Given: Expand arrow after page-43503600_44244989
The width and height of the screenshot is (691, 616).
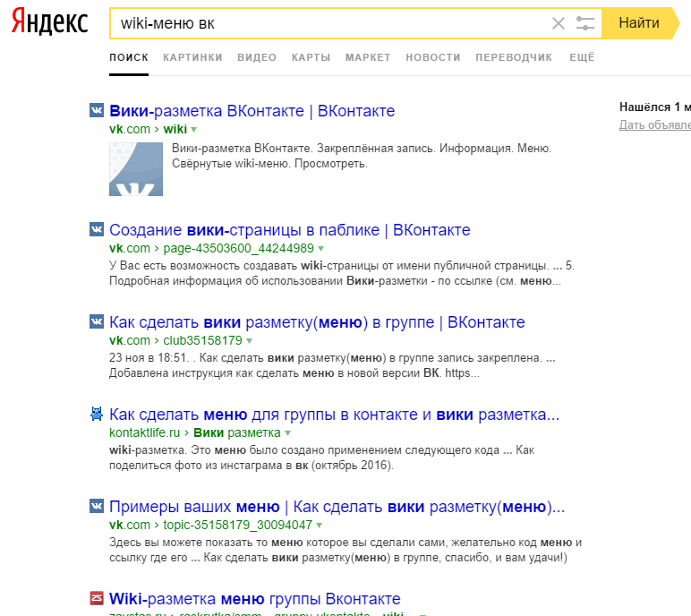Looking at the screenshot, I should click(320, 249).
